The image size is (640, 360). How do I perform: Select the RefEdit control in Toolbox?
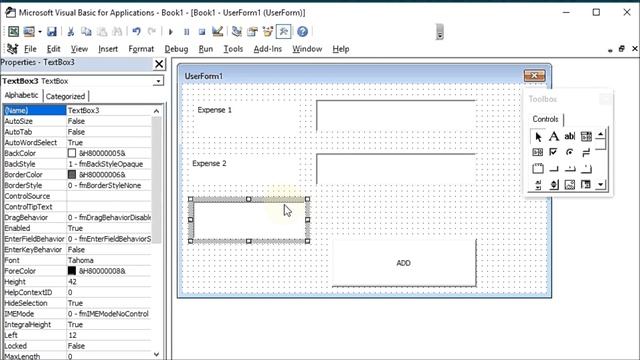pyautogui.click(x=586, y=184)
